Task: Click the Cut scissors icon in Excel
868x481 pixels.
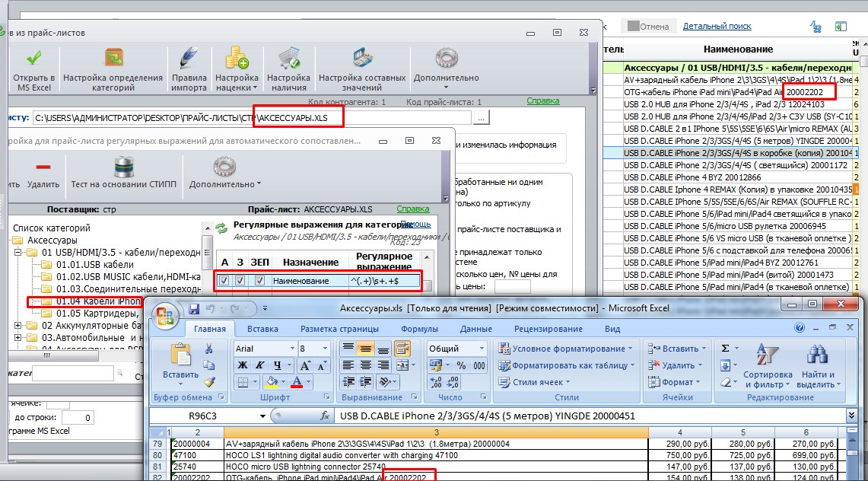Action: coord(208,349)
